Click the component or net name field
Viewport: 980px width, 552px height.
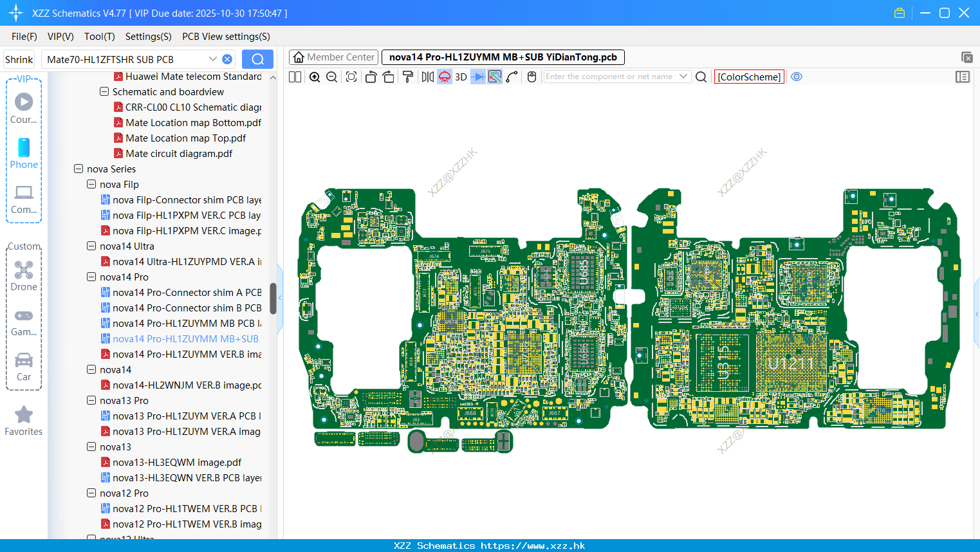tap(609, 77)
